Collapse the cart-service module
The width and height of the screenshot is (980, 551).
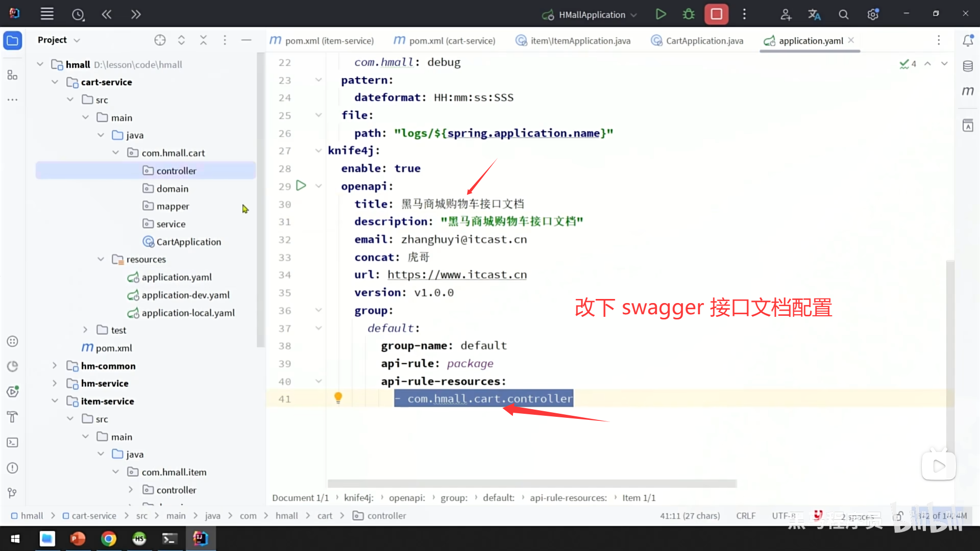click(x=55, y=82)
